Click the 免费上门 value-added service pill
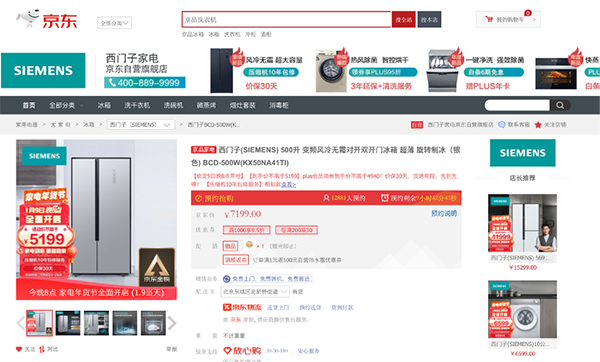Screen dimensions: 600x362 coord(267,279)
